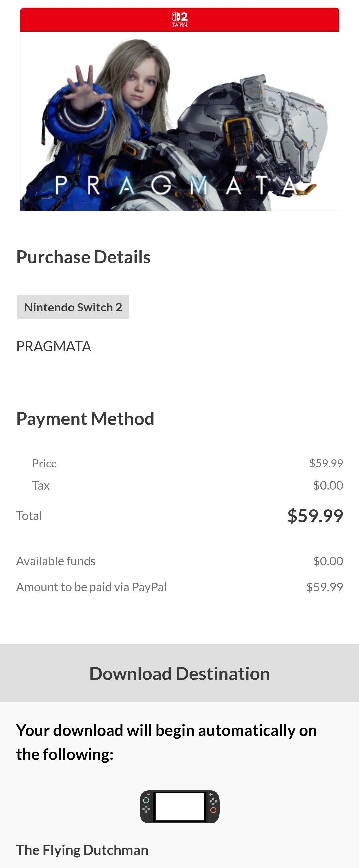Click the Total label
359x868 pixels.
[29, 516]
